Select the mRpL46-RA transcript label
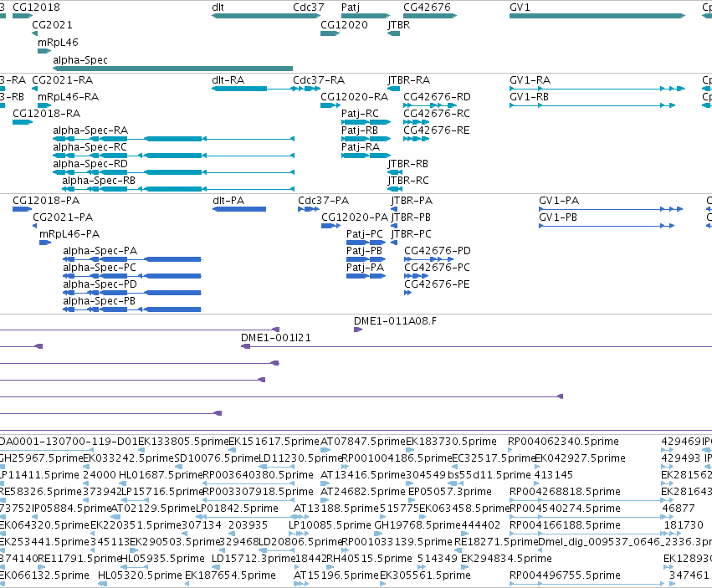 click(x=68, y=97)
